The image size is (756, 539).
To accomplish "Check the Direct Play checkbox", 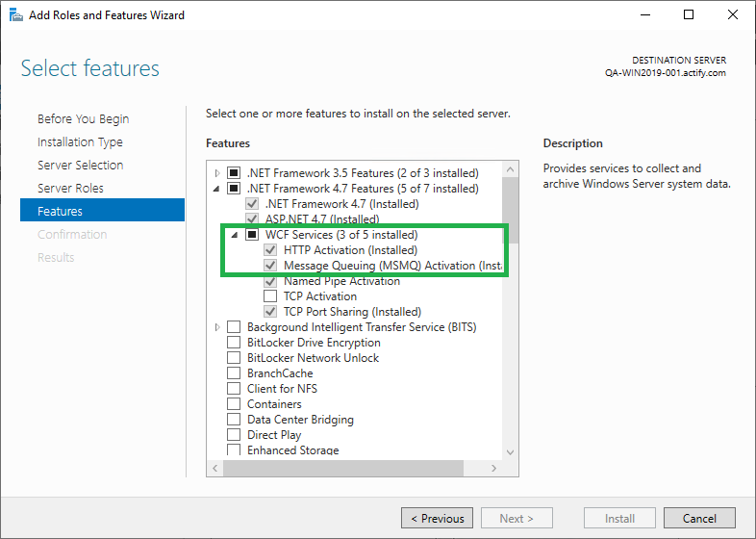I will (x=234, y=435).
